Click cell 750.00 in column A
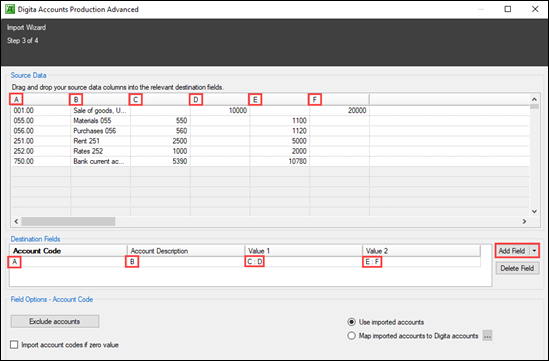Screen dimensions: 549x361 [x=41, y=161]
